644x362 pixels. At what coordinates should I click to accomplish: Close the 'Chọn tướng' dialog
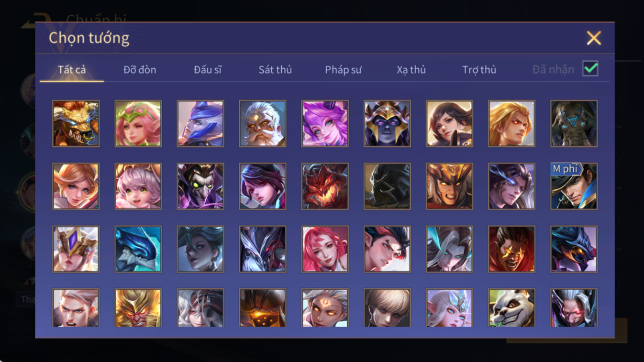point(594,38)
